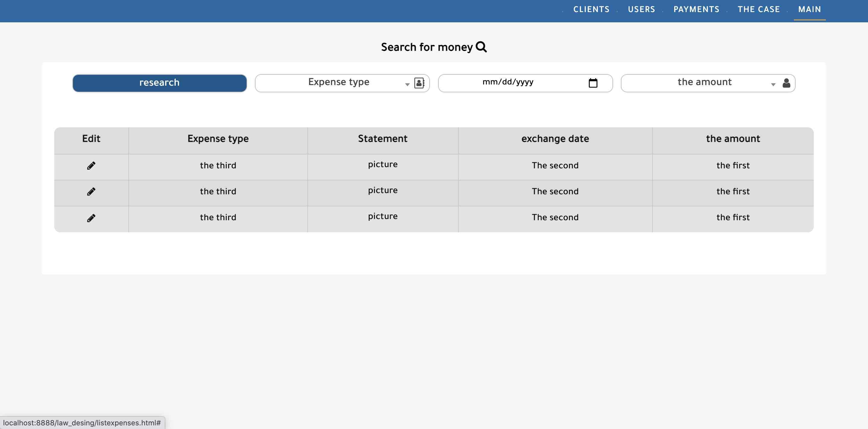Image resolution: width=868 pixels, height=429 pixels.
Task: Go to the USERS navigation item
Action: click(x=641, y=9)
